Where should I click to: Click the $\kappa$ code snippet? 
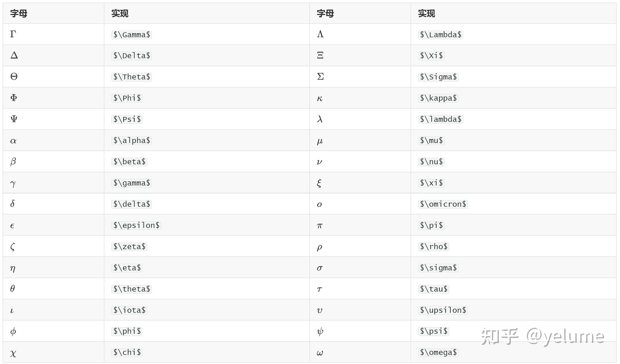click(438, 98)
